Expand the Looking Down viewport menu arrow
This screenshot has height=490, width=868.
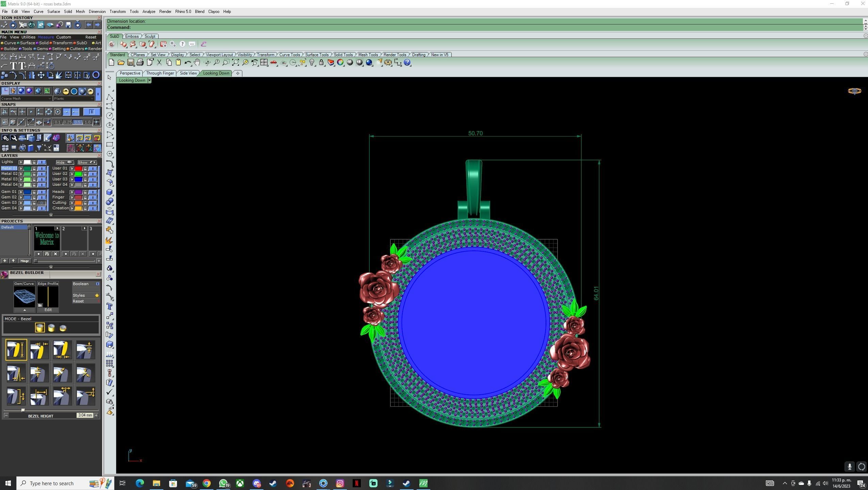[x=149, y=80]
